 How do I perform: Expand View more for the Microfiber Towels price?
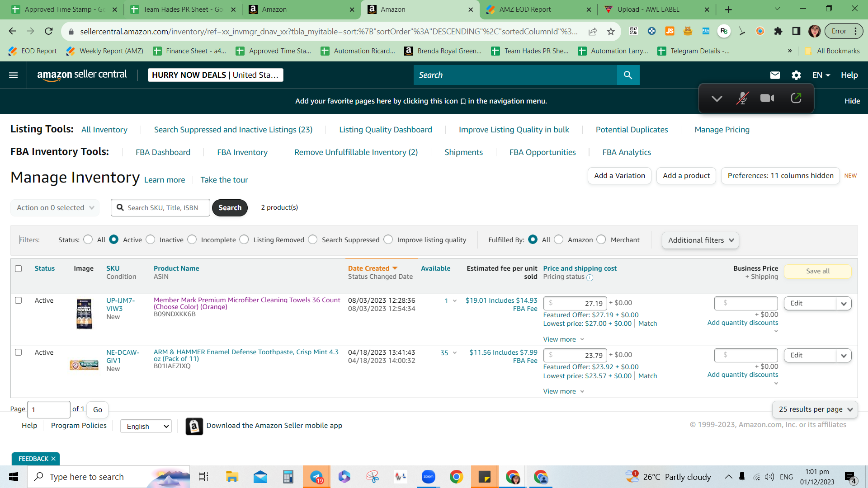click(x=564, y=339)
